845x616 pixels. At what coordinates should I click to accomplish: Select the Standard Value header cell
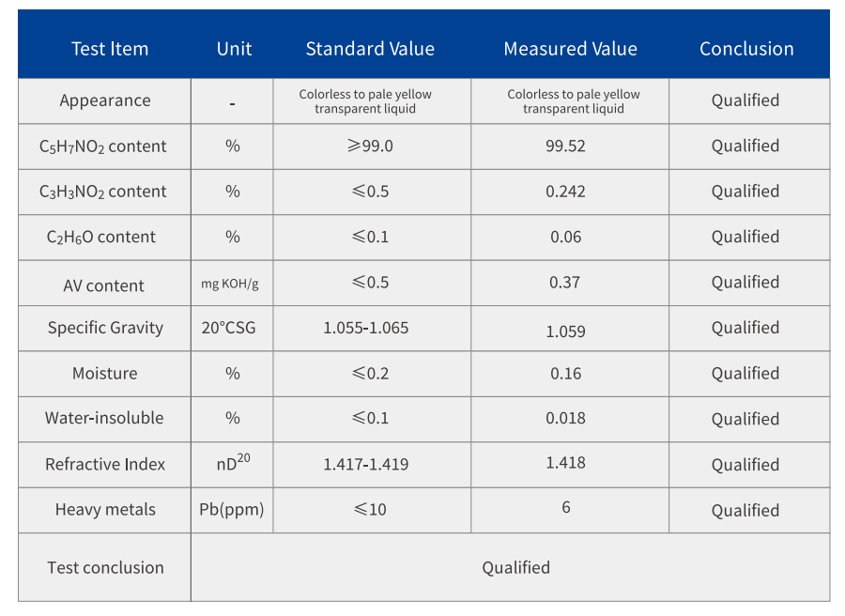point(370,49)
